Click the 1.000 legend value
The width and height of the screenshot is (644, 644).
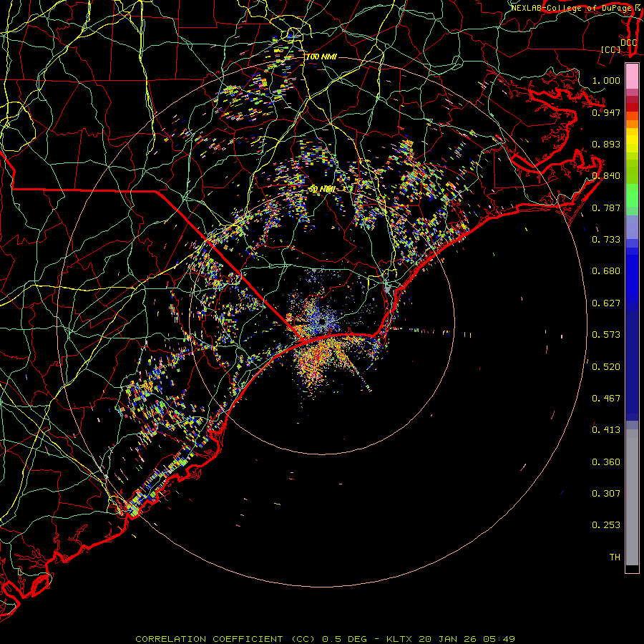pyautogui.click(x=606, y=80)
